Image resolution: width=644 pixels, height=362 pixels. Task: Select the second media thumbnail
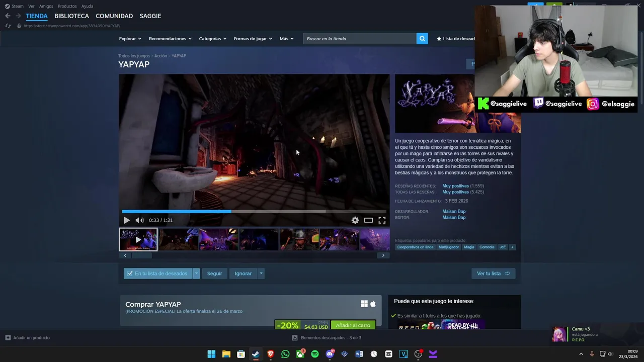pyautogui.click(x=179, y=239)
